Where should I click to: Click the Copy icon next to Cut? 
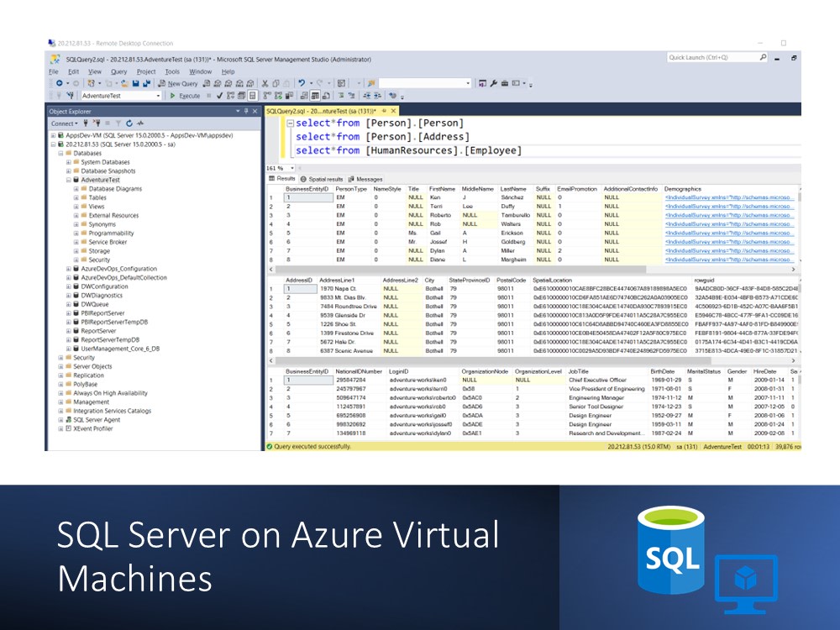pyautogui.click(x=276, y=83)
